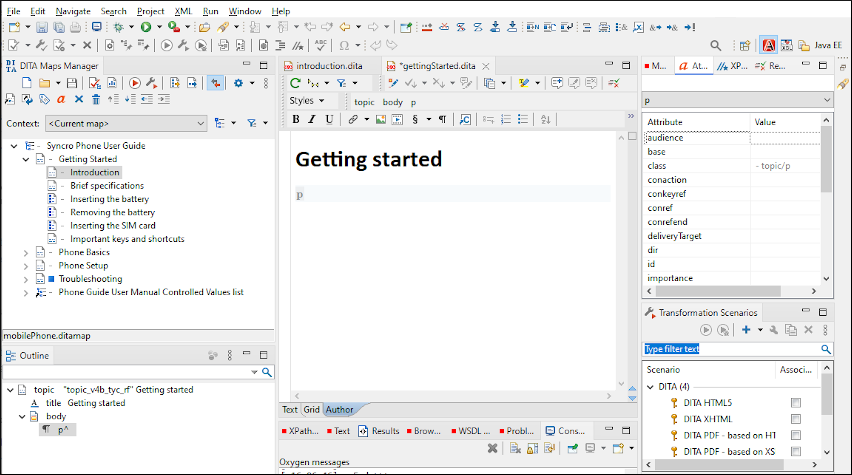Image resolution: width=852 pixels, height=475 pixels.
Task: Click the Reload document green arrow icon
Action: [295, 83]
